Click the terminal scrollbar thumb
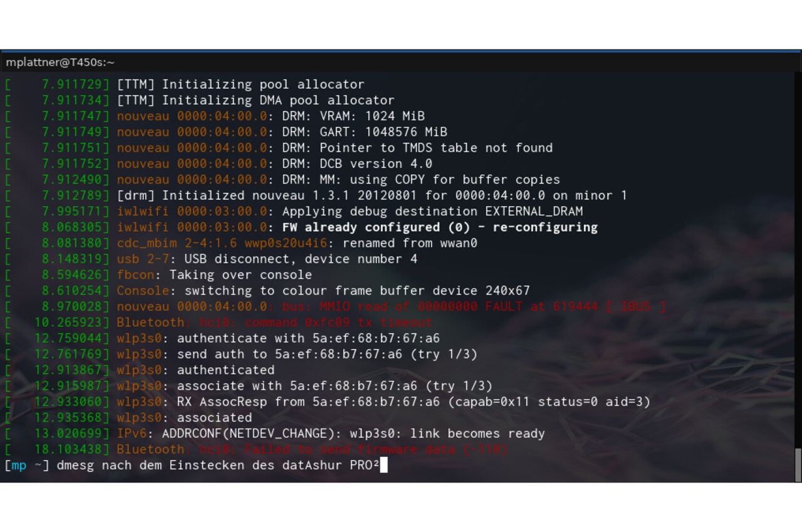 798,464
